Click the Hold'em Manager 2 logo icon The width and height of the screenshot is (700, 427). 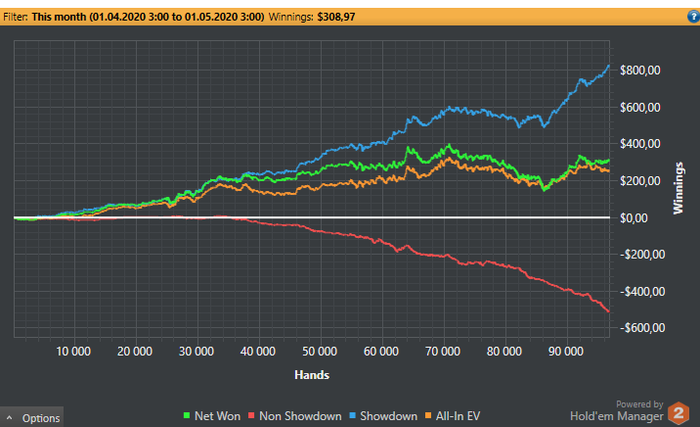pos(679,413)
